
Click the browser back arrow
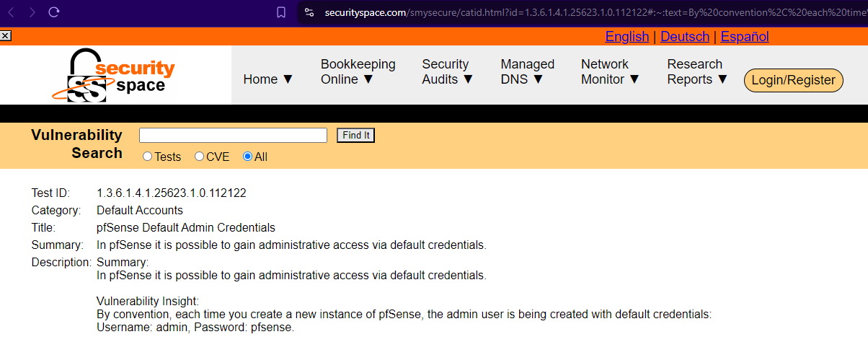tap(11, 12)
